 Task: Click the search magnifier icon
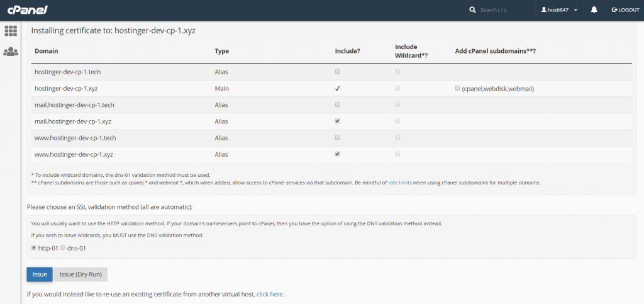(x=473, y=10)
